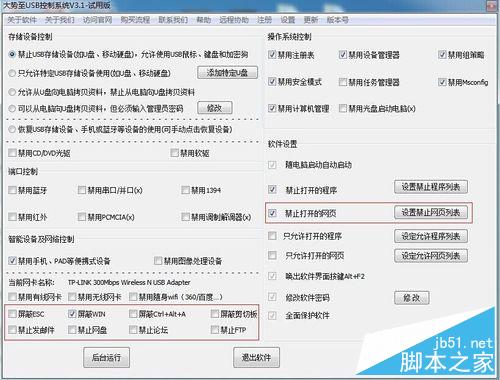Check the 禁用调制解调器 checkbox
This screenshot has height=380, width=500.
(185, 217)
